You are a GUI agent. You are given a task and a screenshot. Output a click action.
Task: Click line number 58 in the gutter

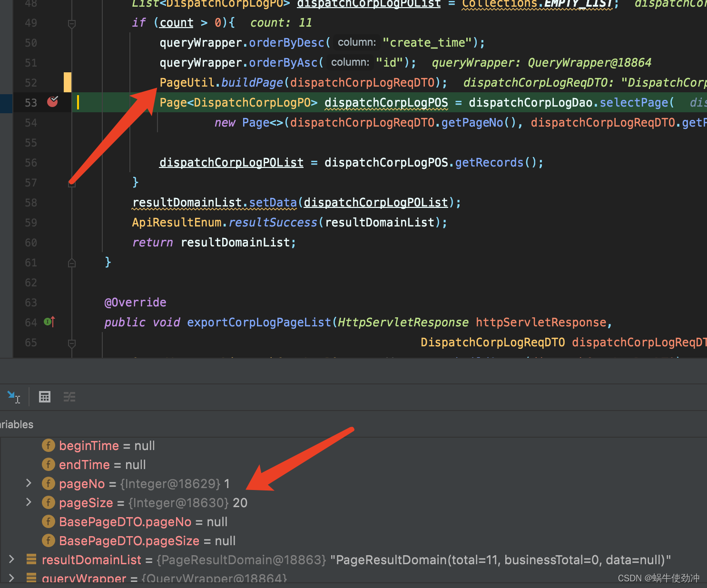point(31,203)
